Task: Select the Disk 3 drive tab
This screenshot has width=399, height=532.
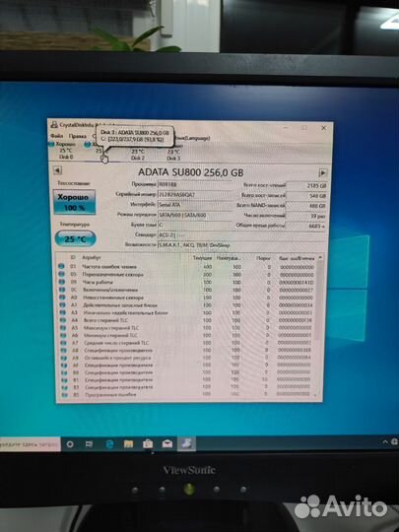Action: (x=173, y=155)
